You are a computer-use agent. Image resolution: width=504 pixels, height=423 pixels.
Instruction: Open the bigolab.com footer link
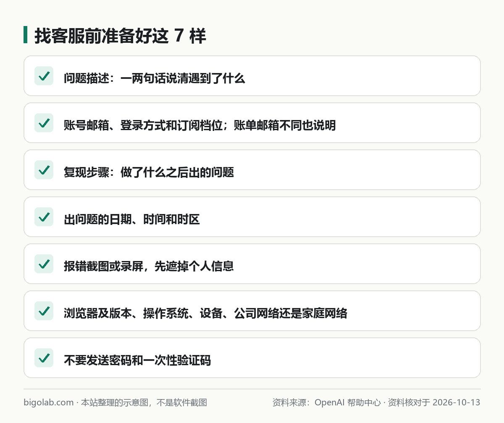click(49, 402)
